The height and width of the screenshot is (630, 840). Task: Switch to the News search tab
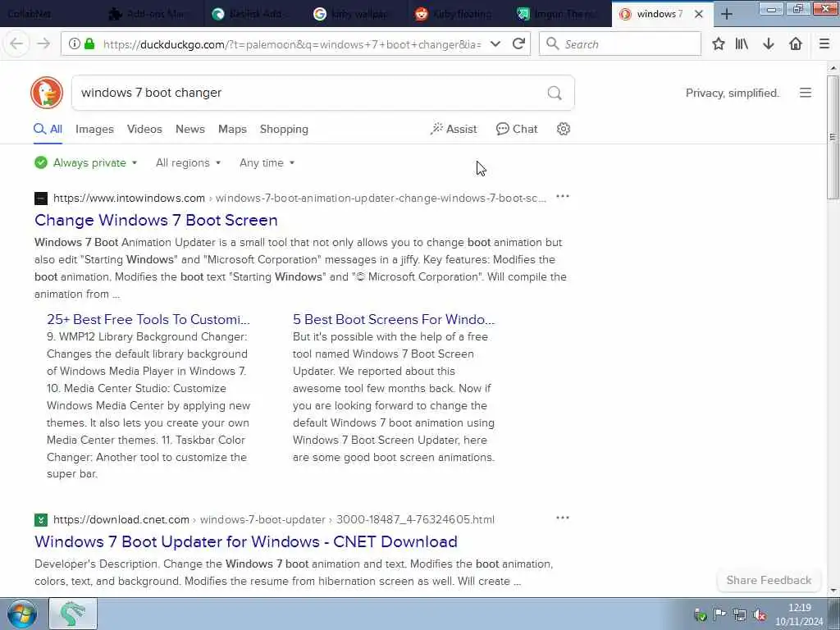[190, 129]
